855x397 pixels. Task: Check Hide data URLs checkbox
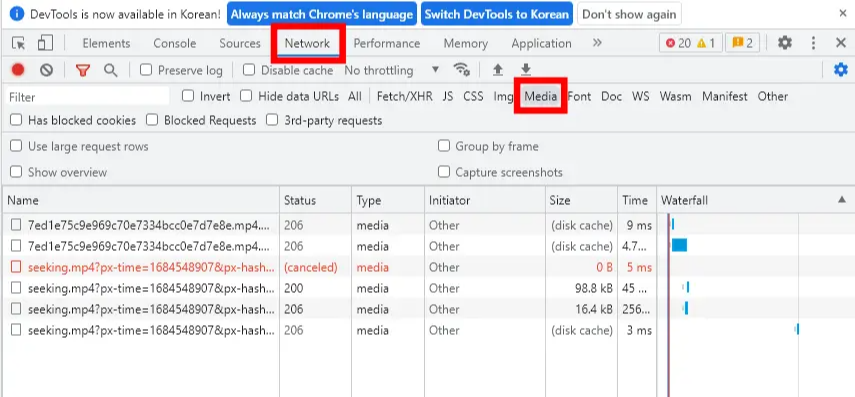click(x=246, y=96)
